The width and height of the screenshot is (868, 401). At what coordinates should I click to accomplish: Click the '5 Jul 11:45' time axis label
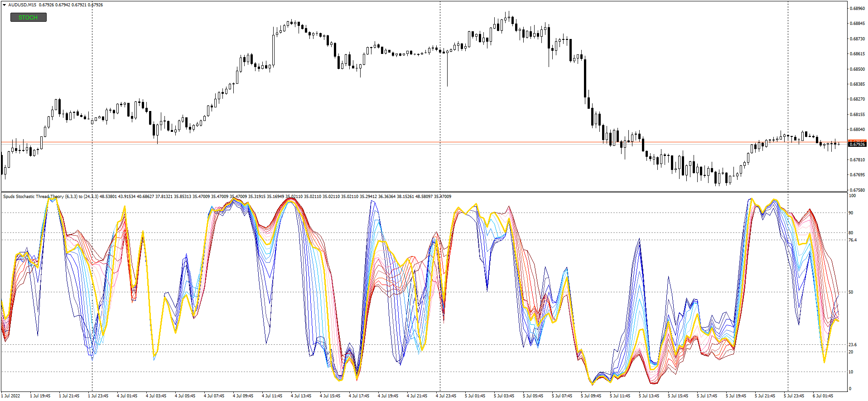point(620,396)
